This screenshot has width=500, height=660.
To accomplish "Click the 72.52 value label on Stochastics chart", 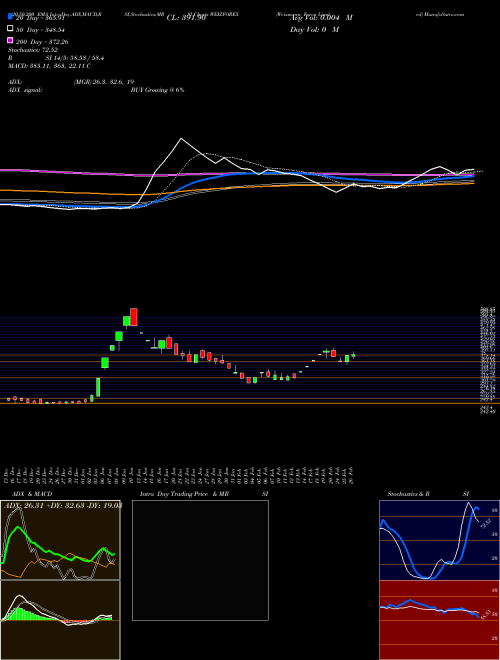I will click(484, 524).
